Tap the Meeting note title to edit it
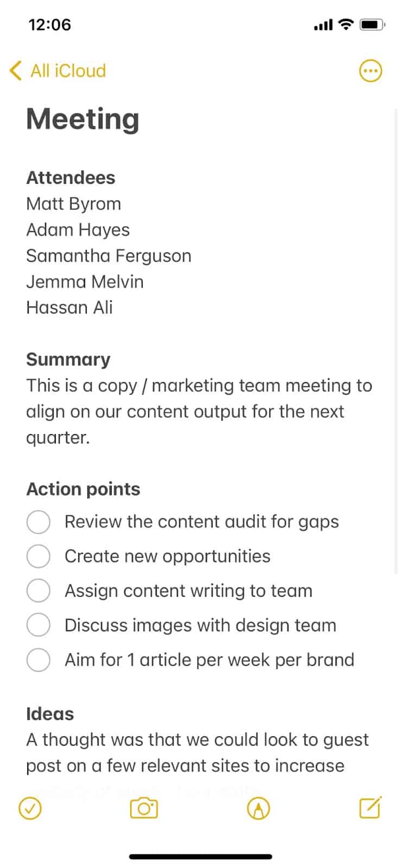Screen dimensions: 401x868 click(82, 119)
